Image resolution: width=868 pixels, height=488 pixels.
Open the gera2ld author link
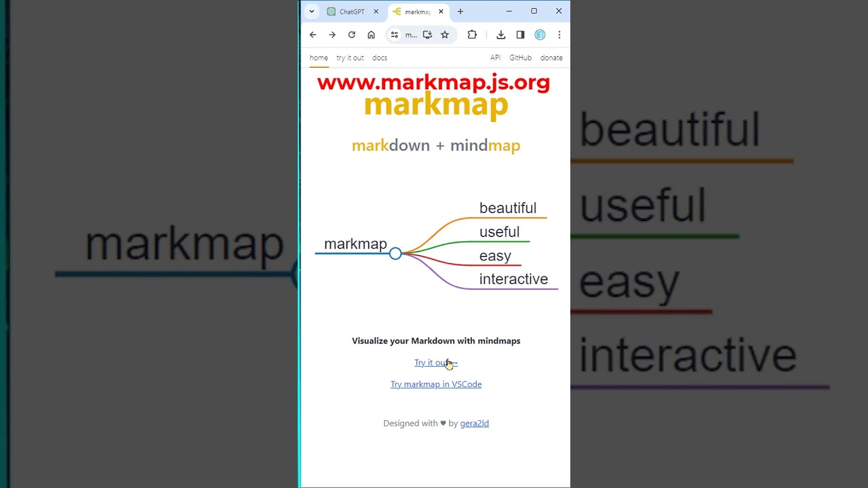[475, 424]
